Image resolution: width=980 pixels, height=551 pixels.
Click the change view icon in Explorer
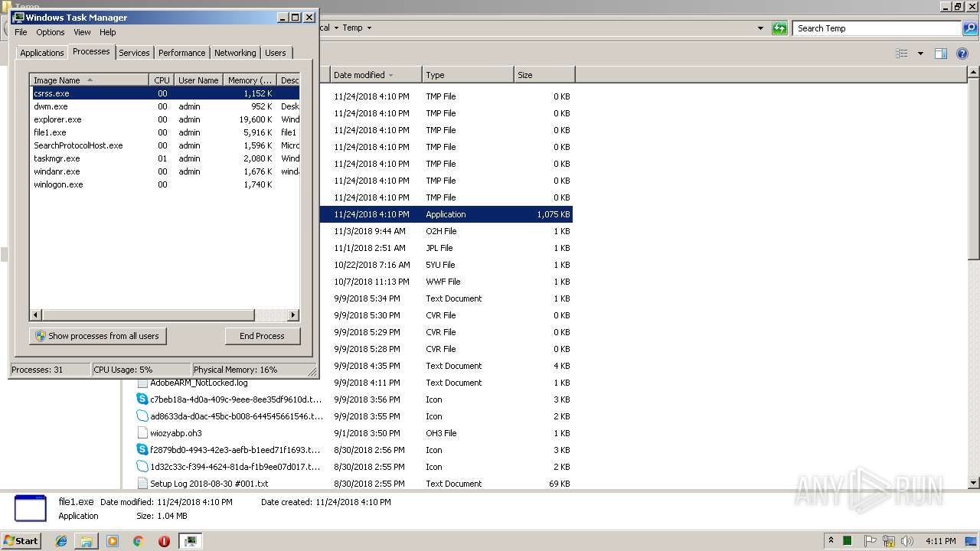tap(902, 54)
